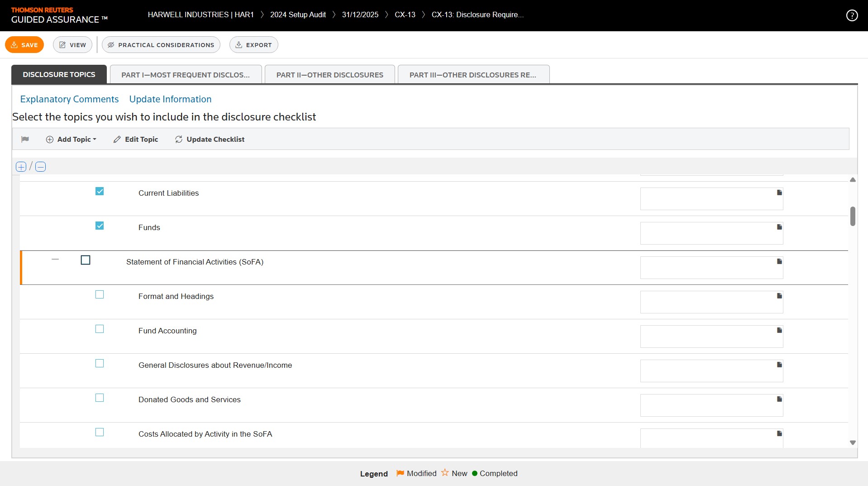Collapse the Statement of Financial Activities group
The height and width of the screenshot is (486, 868).
(x=55, y=259)
